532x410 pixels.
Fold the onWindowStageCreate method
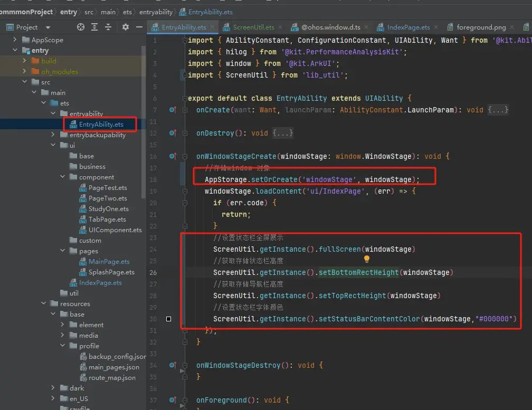pos(185,156)
